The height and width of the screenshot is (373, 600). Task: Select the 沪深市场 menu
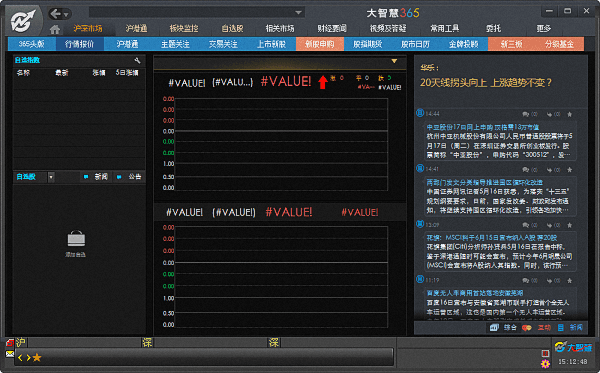pyautogui.click(x=88, y=28)
